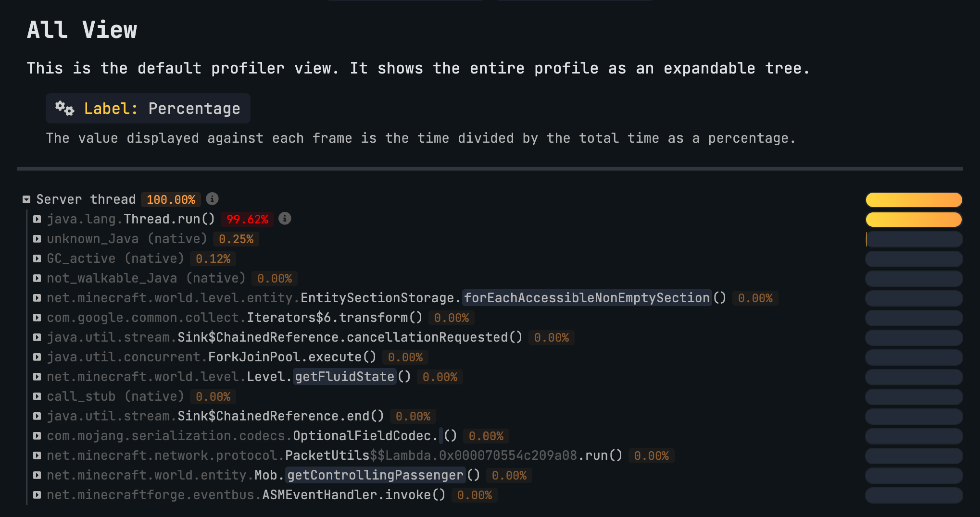The height and width of the screenshot is (517, 980).
Task: Click info icon beside Thread.run() 99.62%
Action: pos(285,219)
